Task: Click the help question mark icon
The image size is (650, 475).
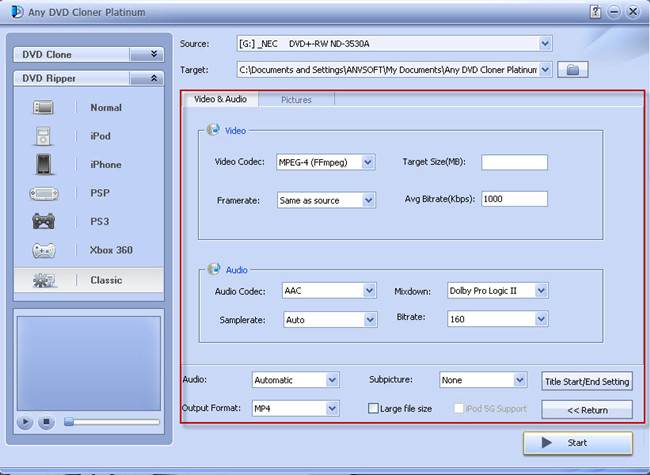Action: coord(595,12)
